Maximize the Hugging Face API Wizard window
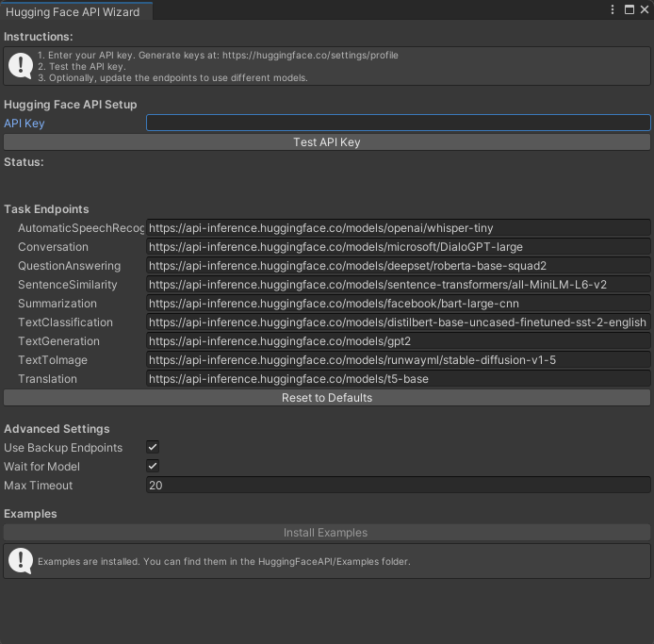654x644 pixels. (629, 10)
